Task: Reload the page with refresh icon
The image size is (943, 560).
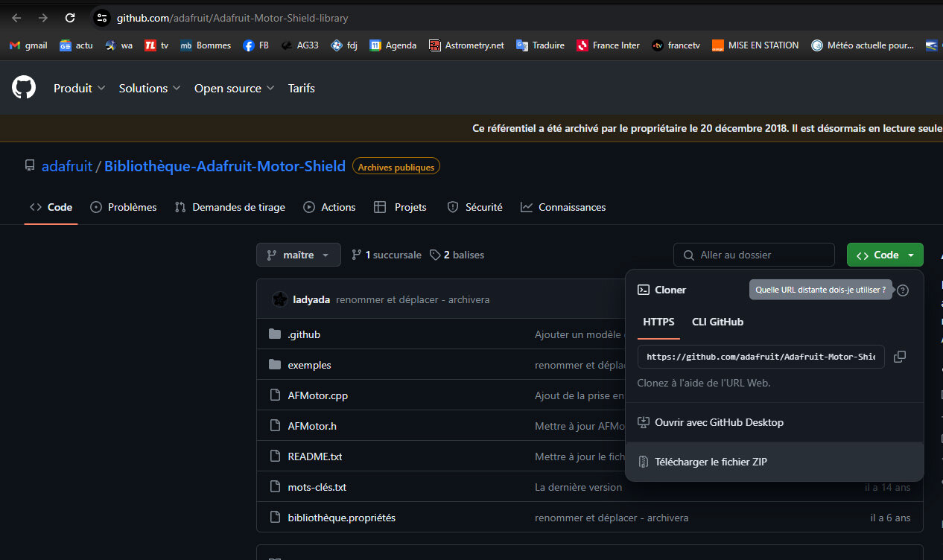Action: [70, 18]
